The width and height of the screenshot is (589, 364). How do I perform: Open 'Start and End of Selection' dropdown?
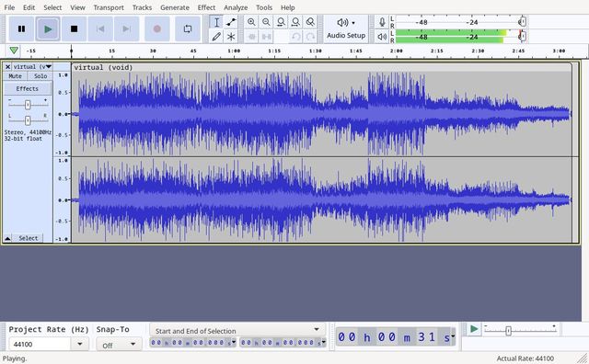(237, 330)
